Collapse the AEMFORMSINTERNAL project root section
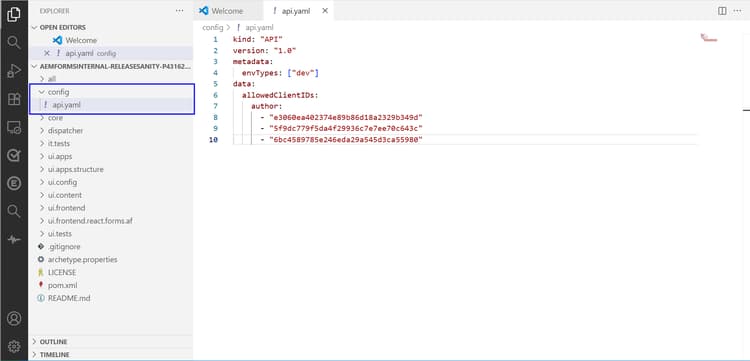This screenshot has width=750, height=361. 111,66
